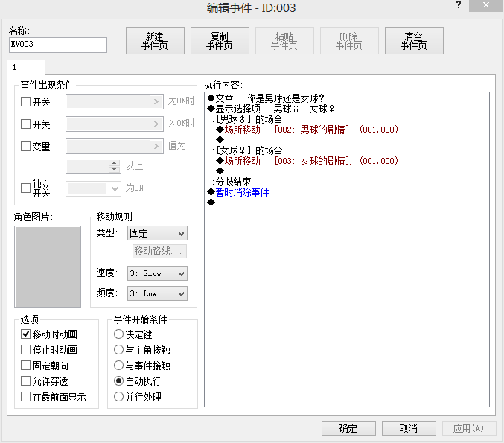The image size is (504, 443).
Task: Click the 角色图片 graphic preview box
Action: click(x=48, y=267)
